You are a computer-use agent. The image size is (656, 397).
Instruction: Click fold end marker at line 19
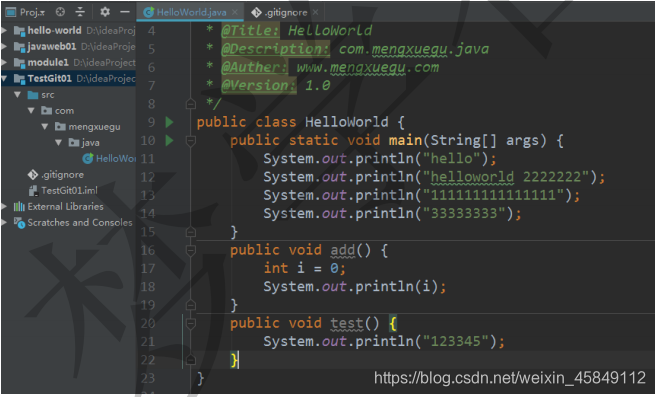(x=190, y=305)
